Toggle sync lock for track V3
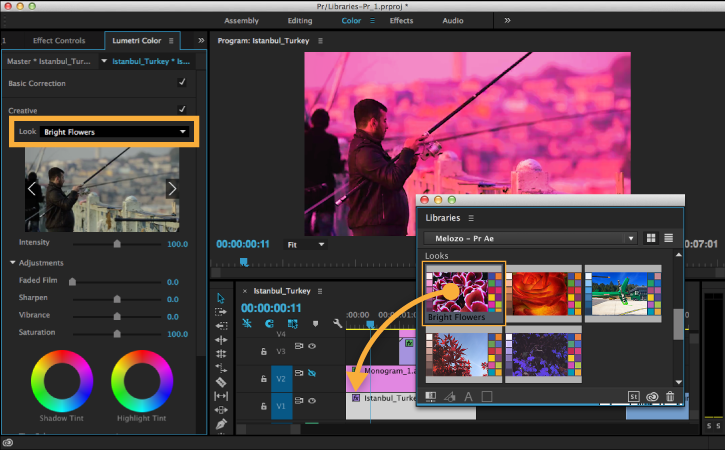 click(x=299, y=346)
